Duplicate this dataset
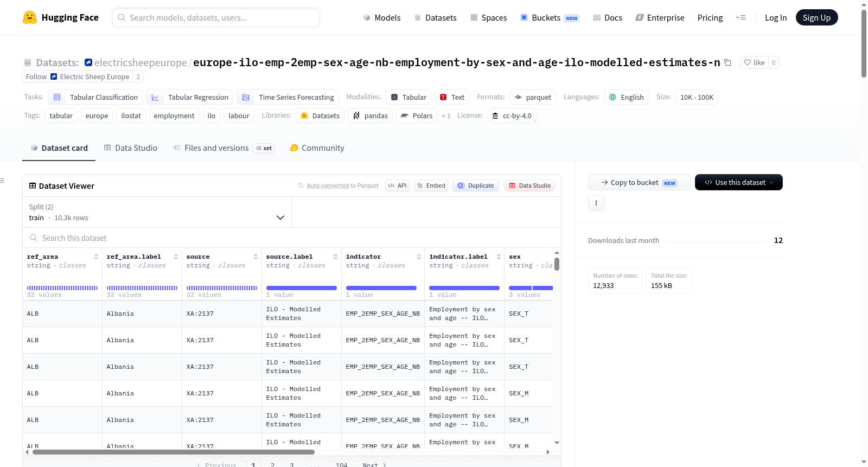 click(476, 185)
